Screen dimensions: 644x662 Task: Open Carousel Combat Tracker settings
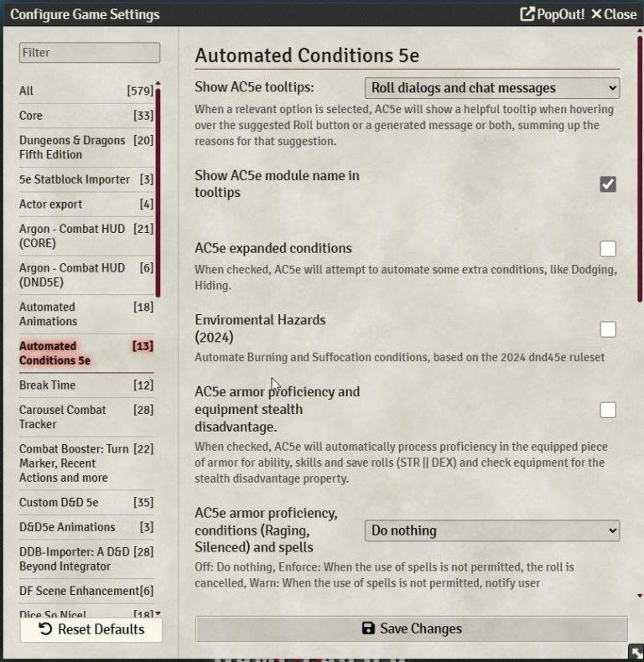pos(86,416)
